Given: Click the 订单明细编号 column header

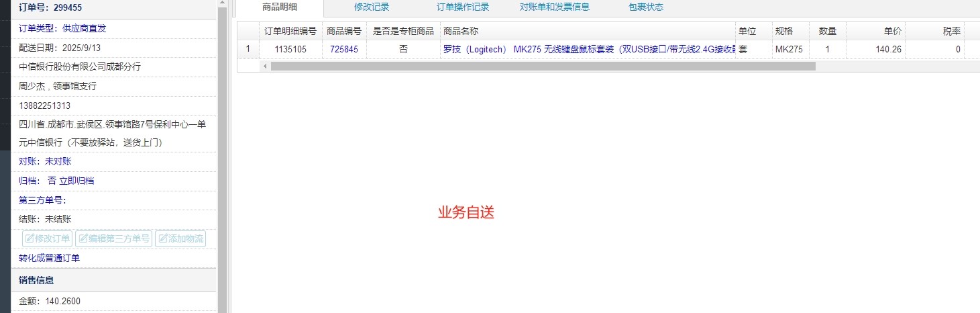Looking at the screenshot, I should [x=290, y=31].
